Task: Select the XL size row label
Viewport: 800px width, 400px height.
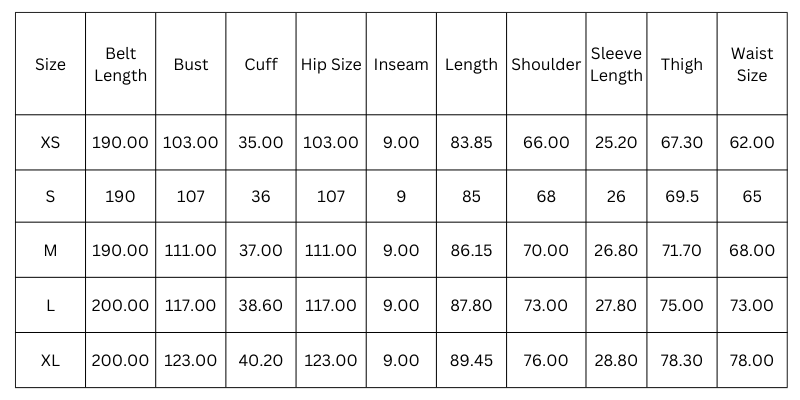Action: [x=51, y=361]
